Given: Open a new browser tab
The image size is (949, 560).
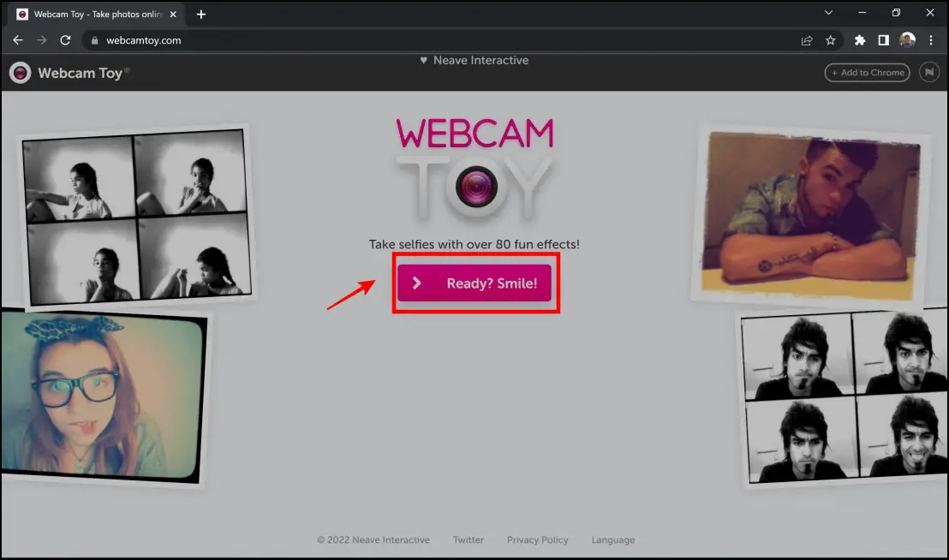Looking at the screenshot, I should 201,14.
